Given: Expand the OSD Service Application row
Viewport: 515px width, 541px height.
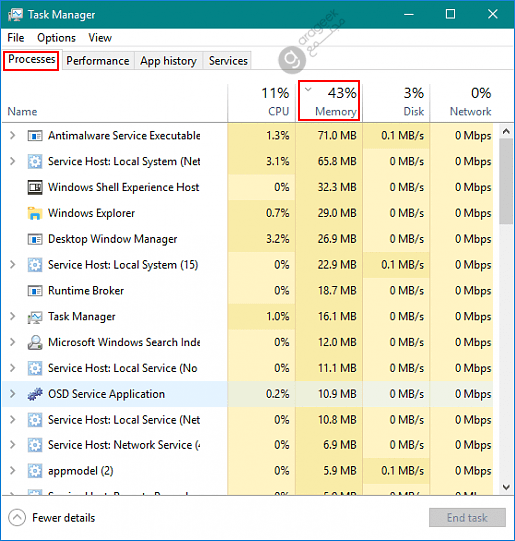Looking at the screenshot, I should (12, 394).
